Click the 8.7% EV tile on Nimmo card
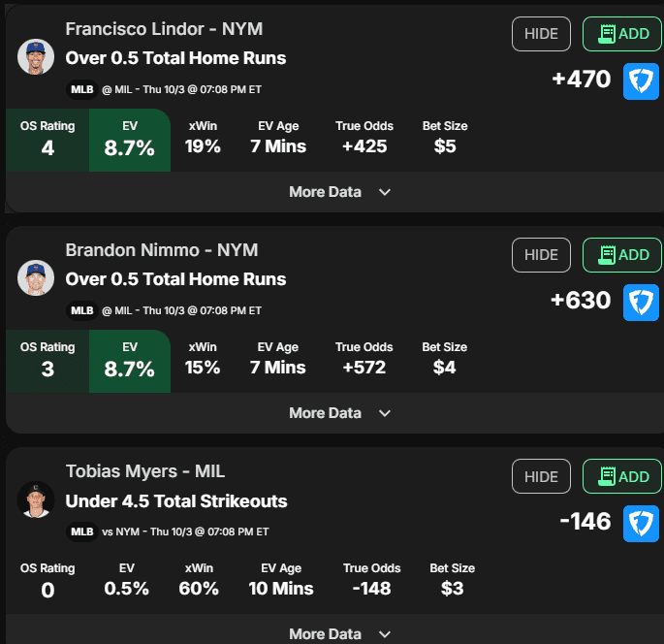The image size is (664, 644). pyautogui.click(x=130, y=362)
